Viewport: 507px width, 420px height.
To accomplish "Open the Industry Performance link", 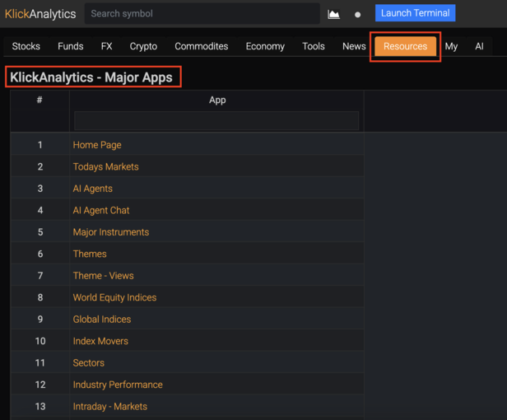I will [118, 385].
